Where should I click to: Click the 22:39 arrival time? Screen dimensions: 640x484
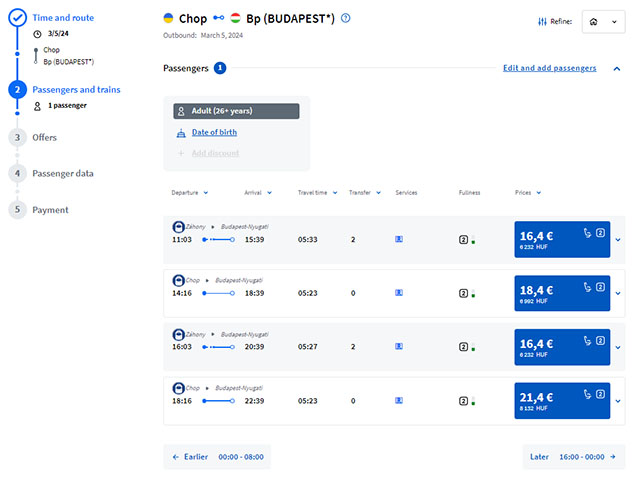[x=254, y=401]
